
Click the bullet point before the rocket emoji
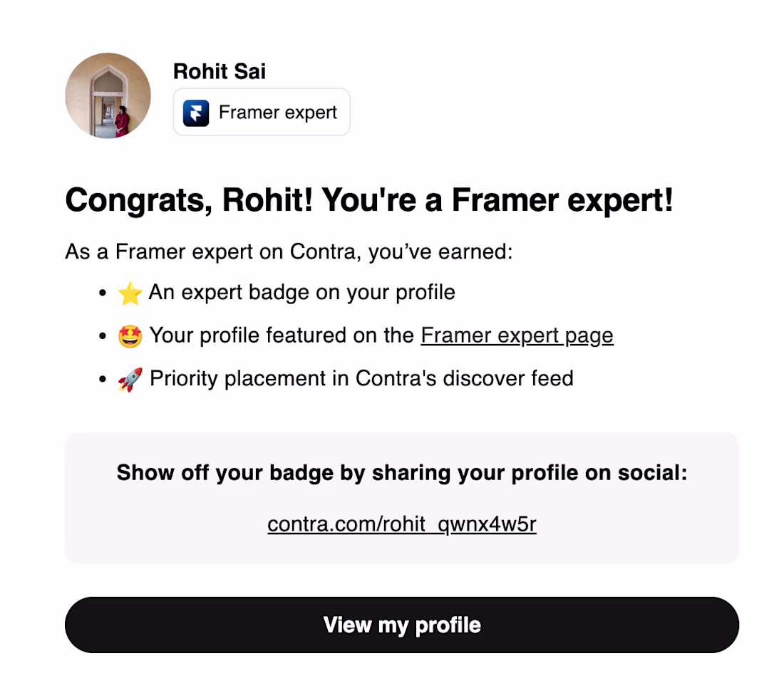pos(104,379)
